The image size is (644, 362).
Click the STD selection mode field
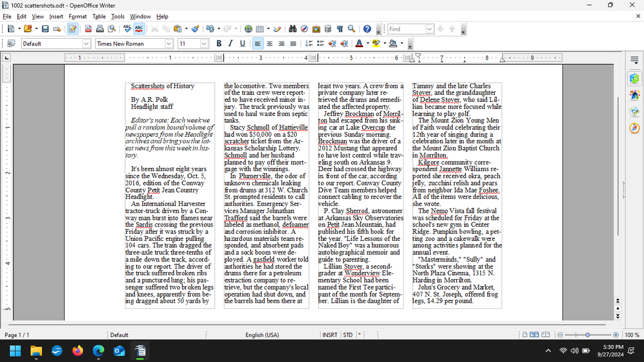(x=348, y=335)
